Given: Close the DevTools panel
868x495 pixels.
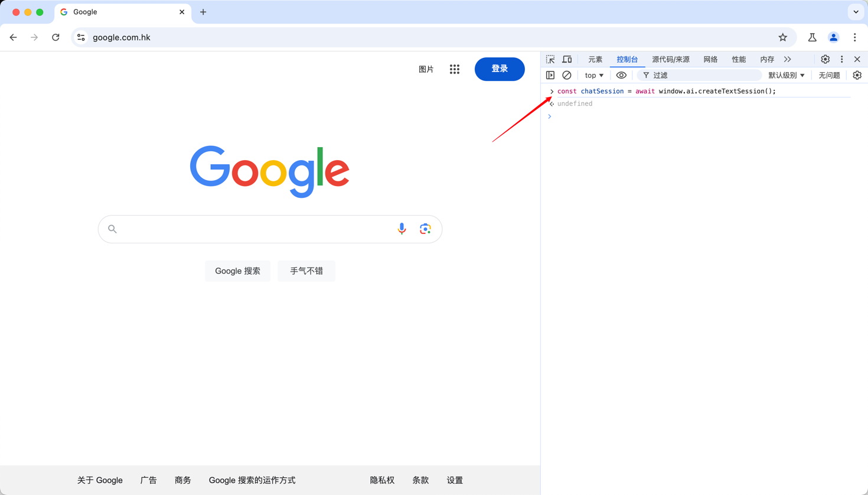Looking at the screenshot, I should [857, 59].
